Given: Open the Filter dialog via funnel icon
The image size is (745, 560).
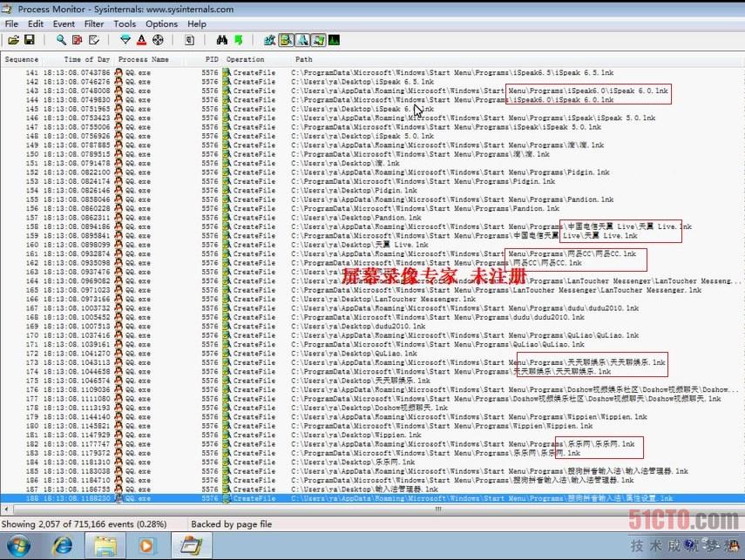Looking at the screenshot, I should pos(125,40).
